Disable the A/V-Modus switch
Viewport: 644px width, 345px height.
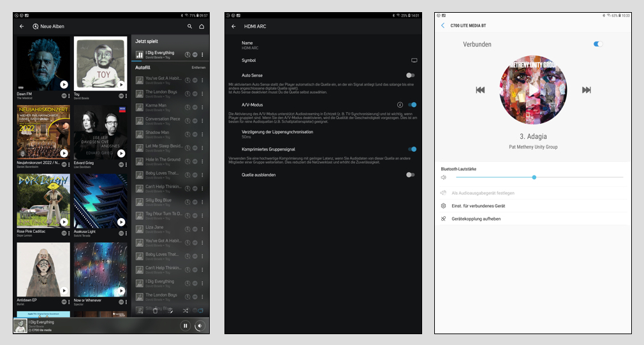[x=413, y=105]
